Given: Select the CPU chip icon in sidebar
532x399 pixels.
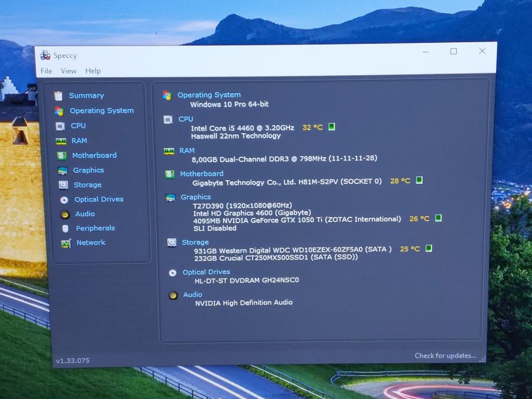Looking at the screenshot, I should point(60,126).
